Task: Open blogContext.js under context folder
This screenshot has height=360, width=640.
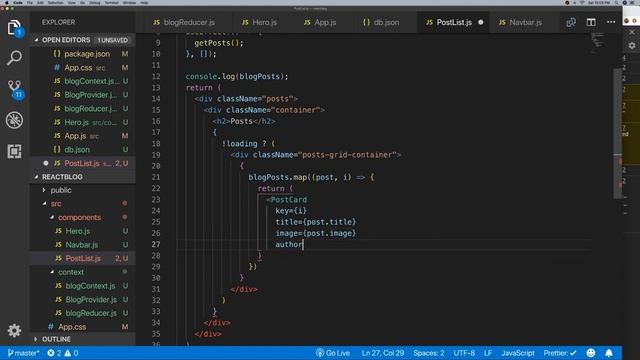Action: pyautogui.click(x=83, y=286)
